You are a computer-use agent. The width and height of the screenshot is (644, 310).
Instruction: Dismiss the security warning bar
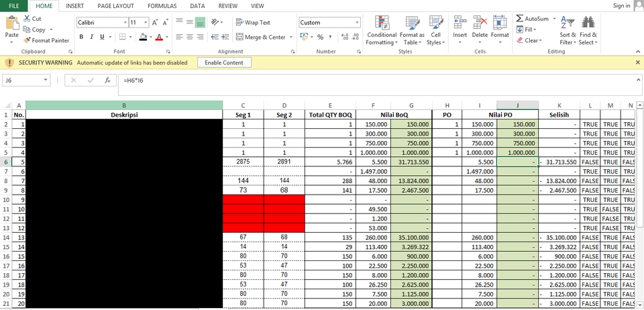click(x=638, y=62)
